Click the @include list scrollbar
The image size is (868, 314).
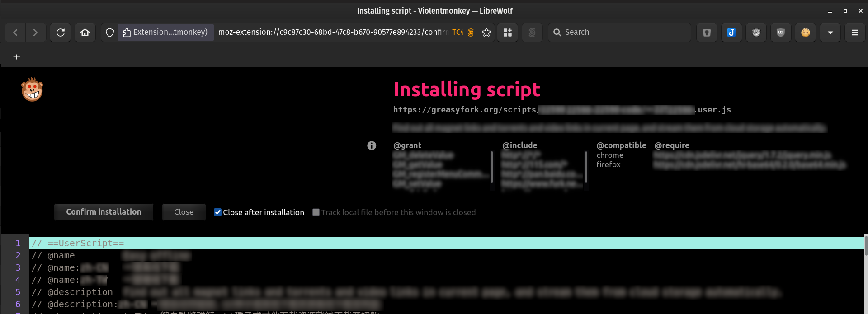click(x=586, y=166)
